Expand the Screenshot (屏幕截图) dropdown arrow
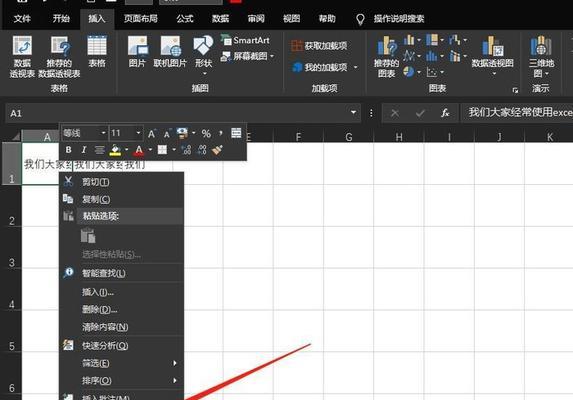Image resolution: width=573 pixels, height=400 pixels. 272,56
